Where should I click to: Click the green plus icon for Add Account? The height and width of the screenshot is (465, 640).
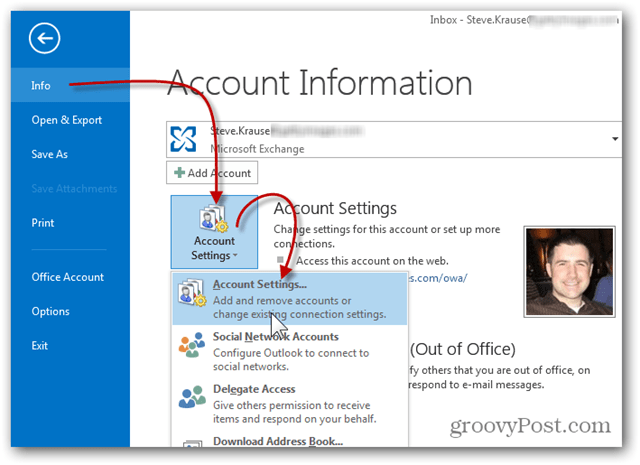pyautogui.click(x=179, y=173)
